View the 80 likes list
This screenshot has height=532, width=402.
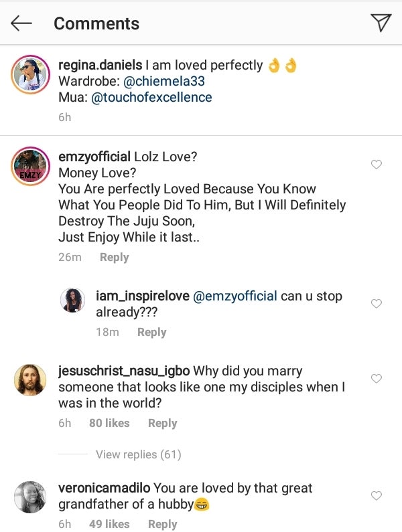point(109,423)
